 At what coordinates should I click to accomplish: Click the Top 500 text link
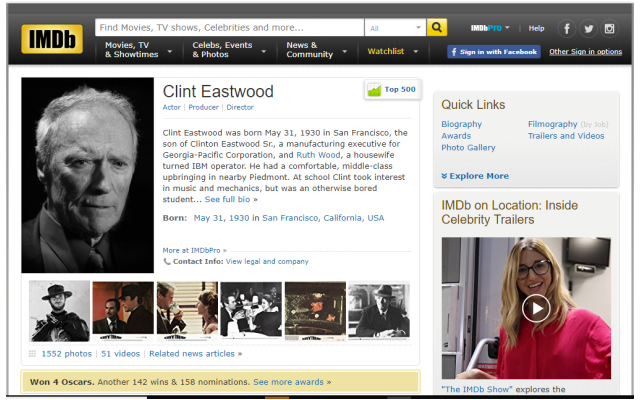(400, 89)
